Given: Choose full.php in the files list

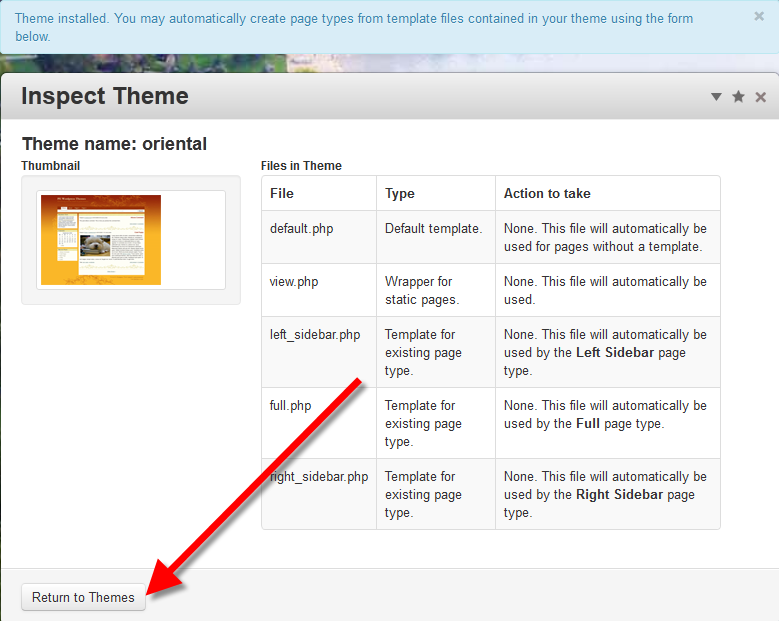Looking at the screenshot, I should tap(290, 405).
